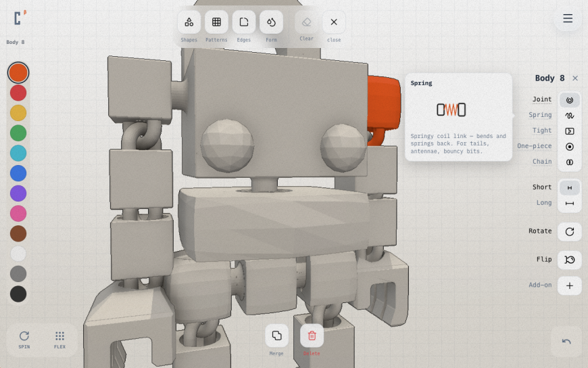Click the One-piece label

535,145
